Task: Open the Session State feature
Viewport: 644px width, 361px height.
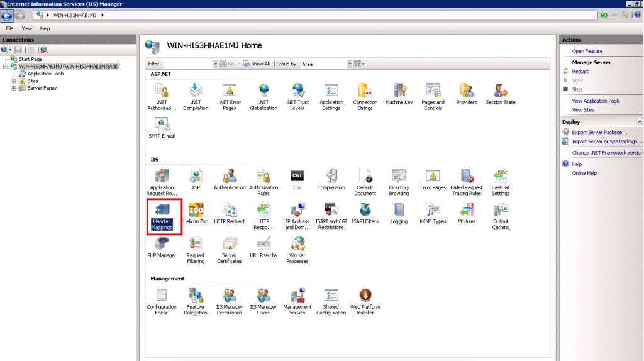Action: (500, 94)
